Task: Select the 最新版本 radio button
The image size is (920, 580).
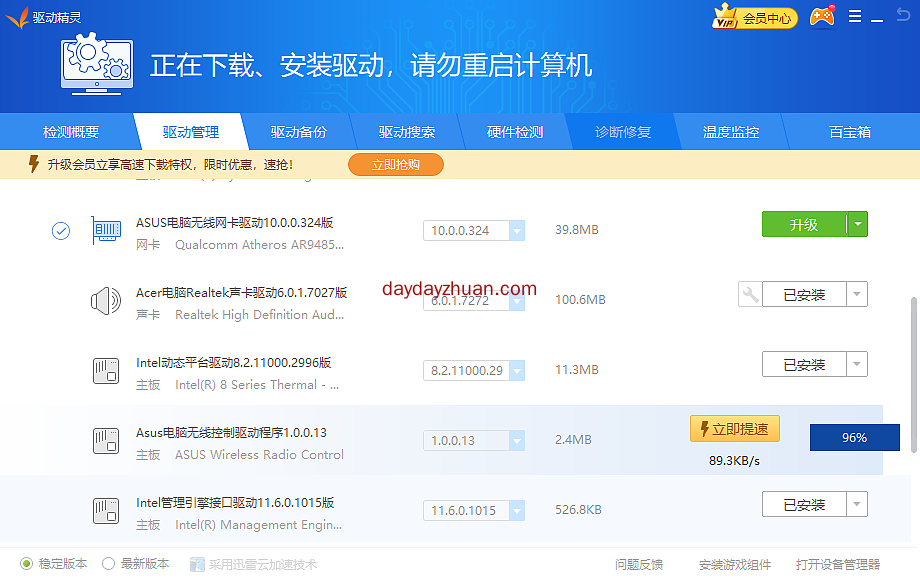Action: [109, 564]
